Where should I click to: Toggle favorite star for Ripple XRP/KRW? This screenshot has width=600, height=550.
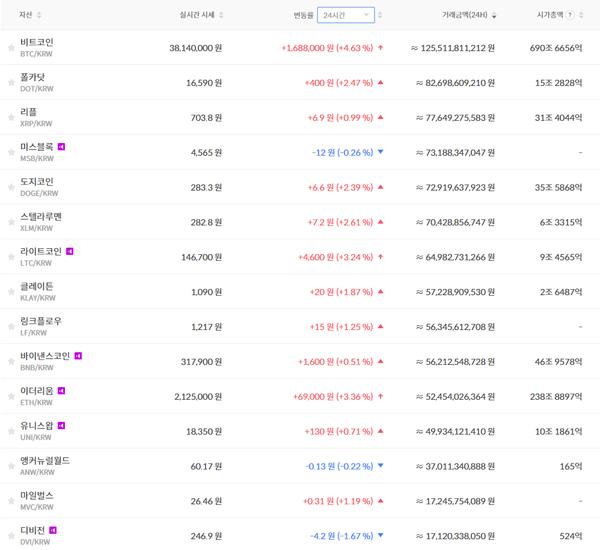11,117
